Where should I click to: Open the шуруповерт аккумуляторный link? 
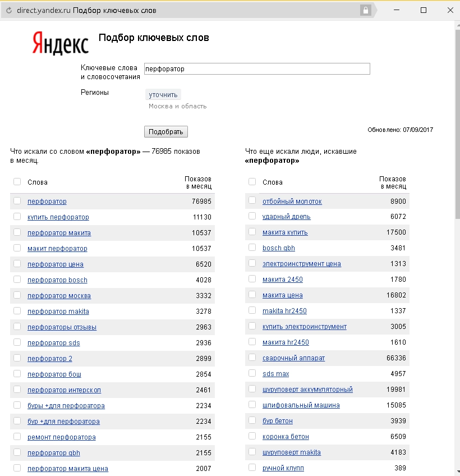pyautogui.click(x=307, y=390)
